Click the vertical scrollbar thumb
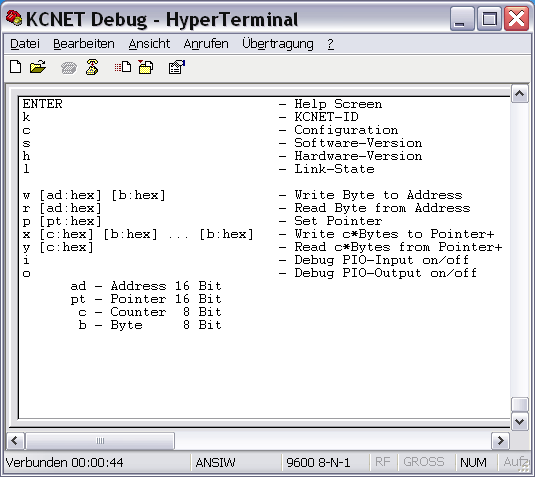535x477 pixels. point(519,405)
